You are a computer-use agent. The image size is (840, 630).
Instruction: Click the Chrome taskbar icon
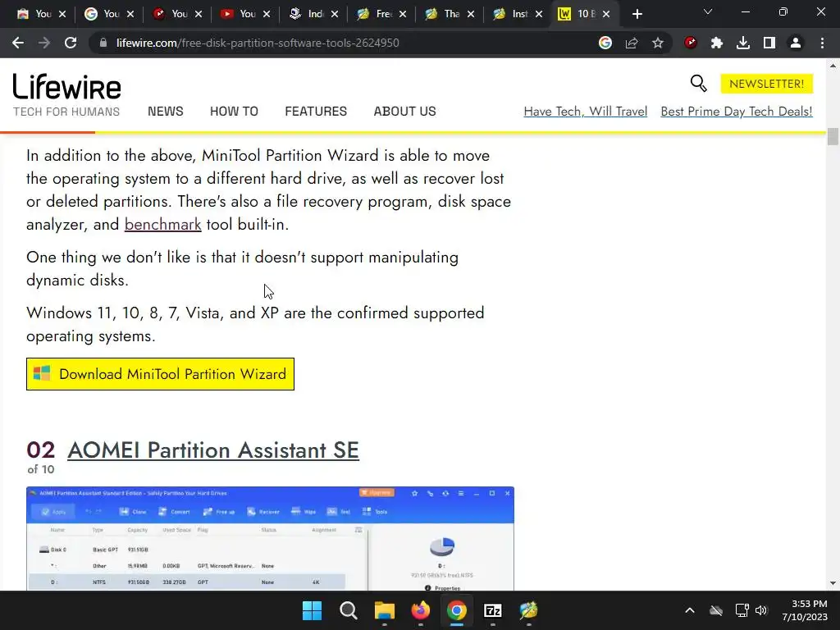[x=456, y=610]
